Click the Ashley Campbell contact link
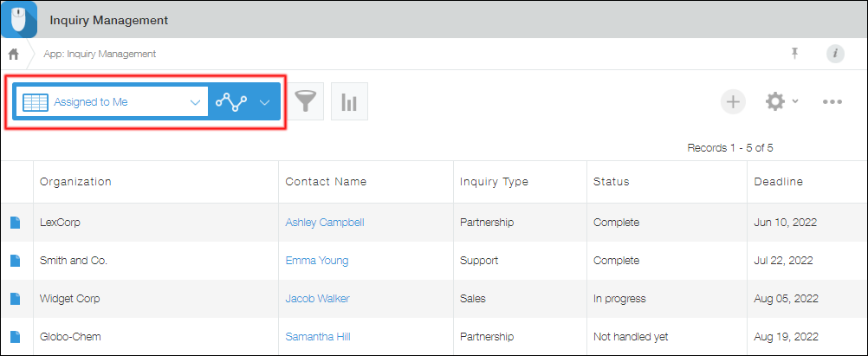 [x=325, y=223]
